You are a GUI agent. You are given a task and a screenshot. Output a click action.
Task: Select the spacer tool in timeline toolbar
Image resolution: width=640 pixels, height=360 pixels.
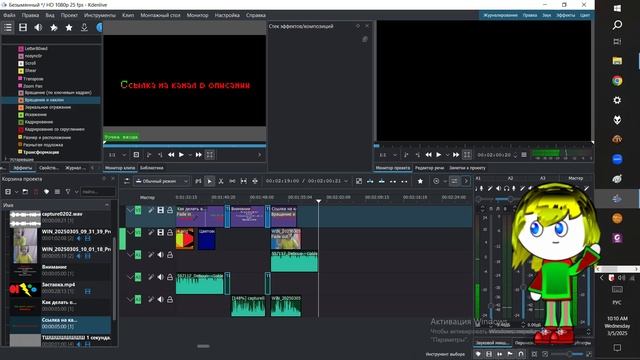click(x=232, y=181)
